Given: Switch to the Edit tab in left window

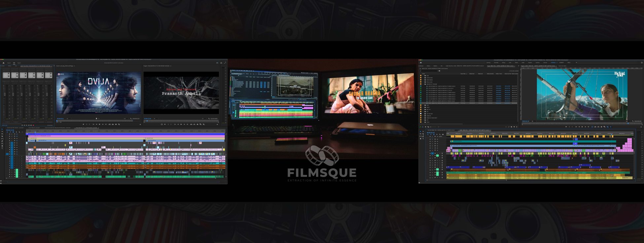Looking at the screenshot, I should (14, 63).
